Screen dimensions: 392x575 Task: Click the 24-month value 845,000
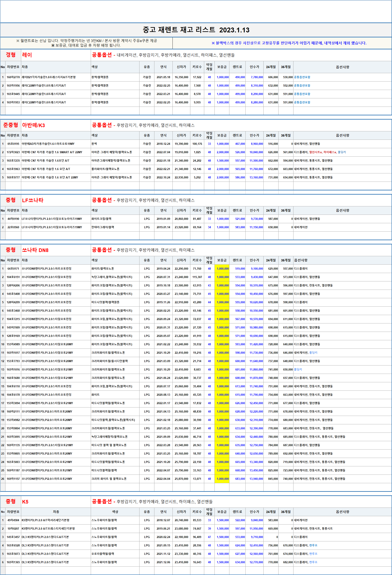[273, 479]
